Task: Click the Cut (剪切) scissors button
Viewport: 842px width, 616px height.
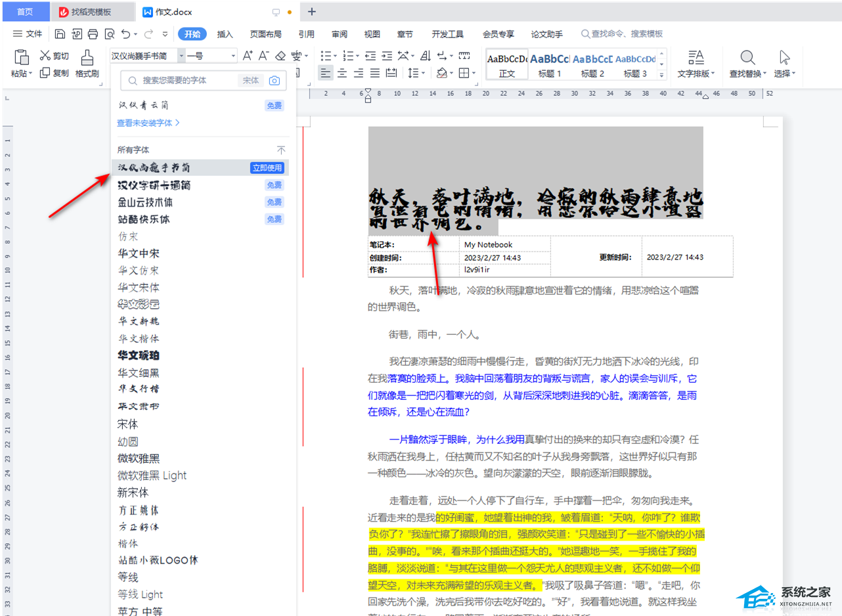Action: (54, 56)
